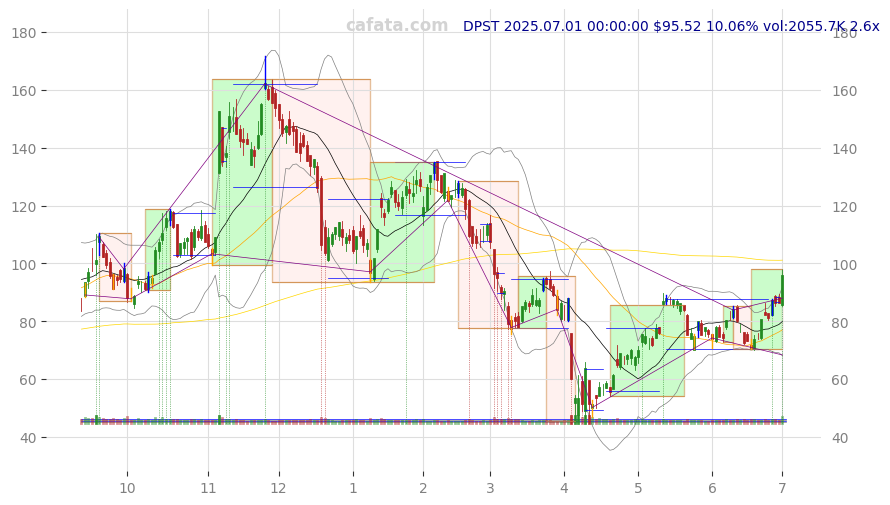Select month 2 on the time axis
The width and height of the screenshot is (890, 505).
pos(423,488)
